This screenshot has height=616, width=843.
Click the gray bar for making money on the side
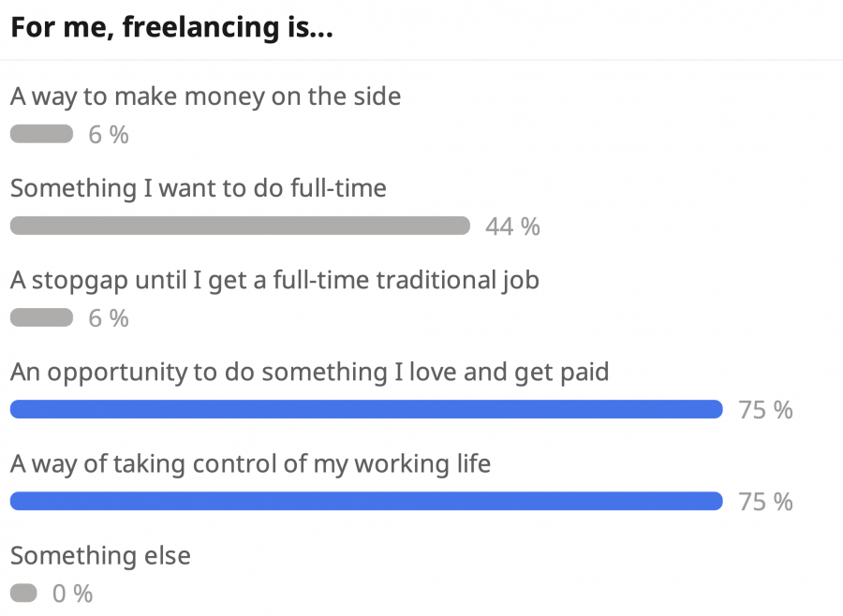(41, 134)
